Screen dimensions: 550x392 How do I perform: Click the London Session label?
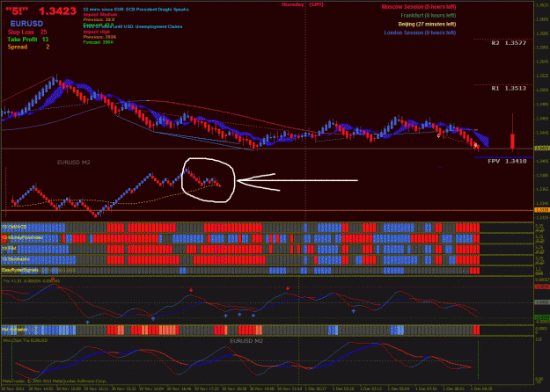[x=420, y=33]
